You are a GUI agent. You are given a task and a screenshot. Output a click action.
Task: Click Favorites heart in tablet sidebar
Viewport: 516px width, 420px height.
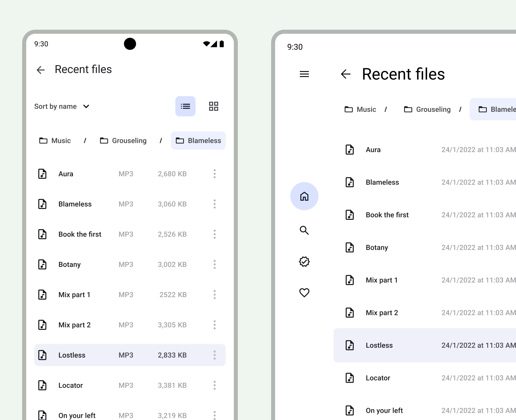(305, 293)
